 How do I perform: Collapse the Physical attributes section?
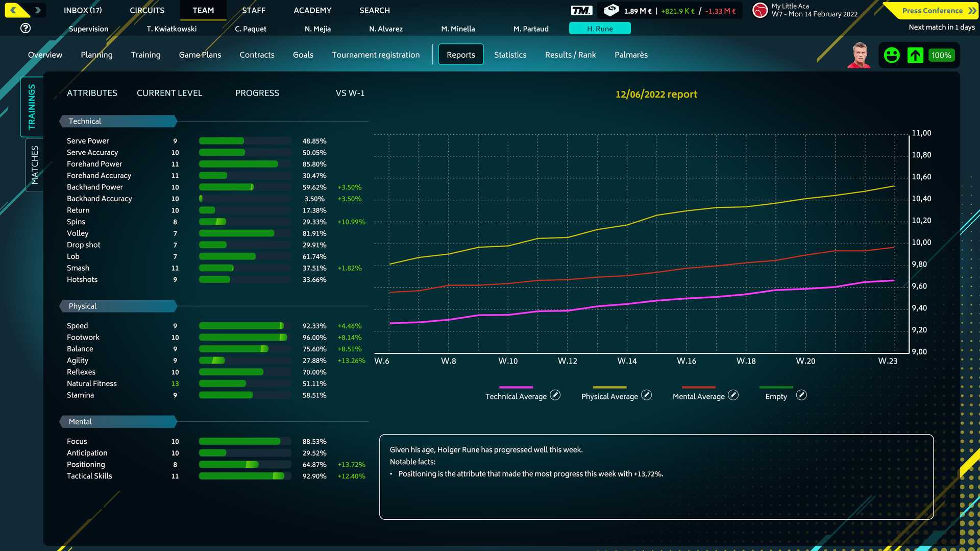pos(117,306)
